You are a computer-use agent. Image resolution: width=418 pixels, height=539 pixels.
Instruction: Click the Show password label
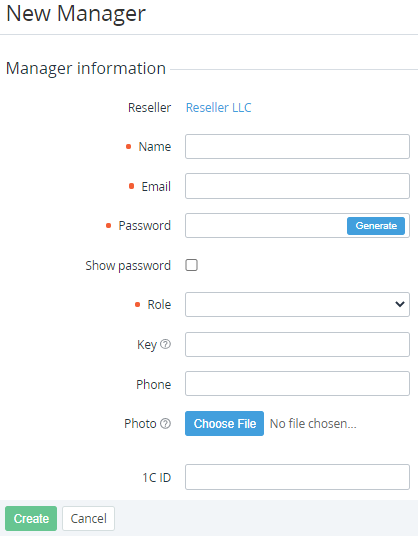pyautogui.click(x=128, y=266)
